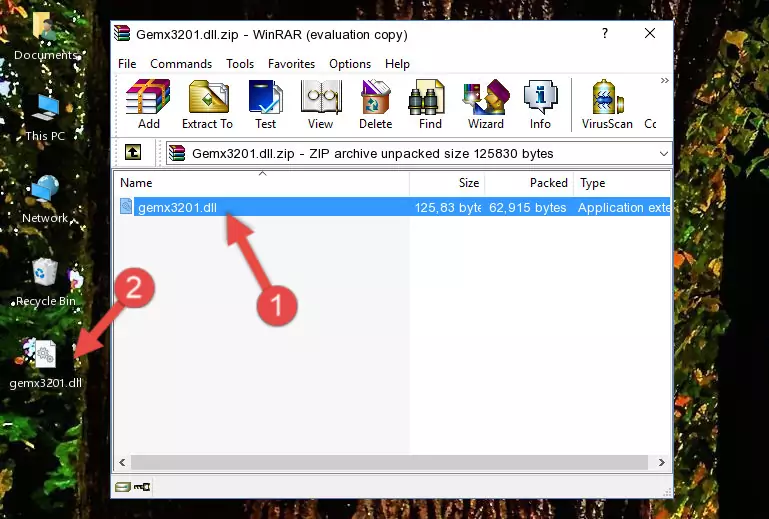Image resolution: width=769 pixels, height=519 pixels.
Task: Click the WinRAR title bar icon
Action: click(122, 33)
